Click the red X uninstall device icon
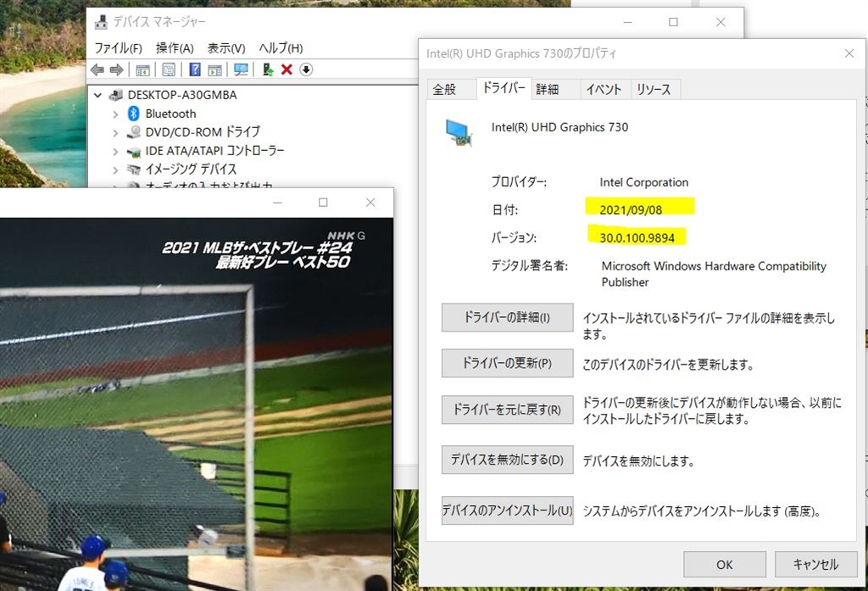868x591 pixels. tap(287, 70)
